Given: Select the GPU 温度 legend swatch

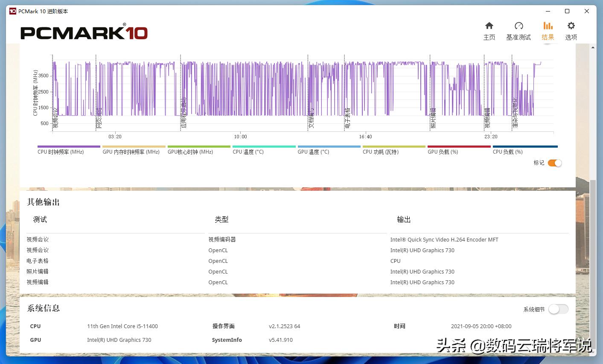Looking at the screenshot, I should [x=328, y=146].
